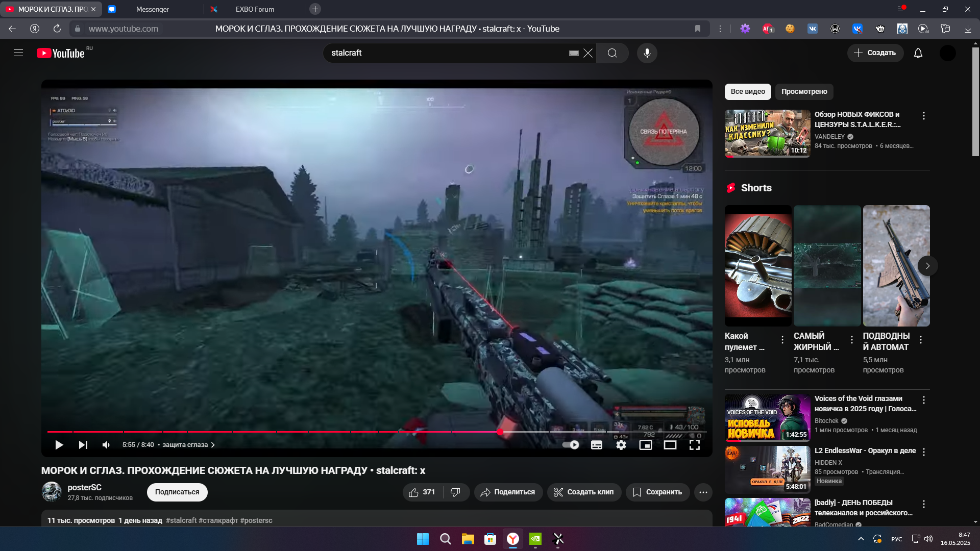Show the next Shorts with the arrow

pos(927,266)
